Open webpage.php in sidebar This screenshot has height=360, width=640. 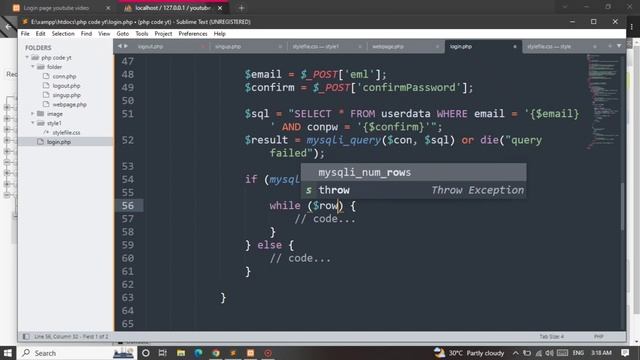(69, 104)
